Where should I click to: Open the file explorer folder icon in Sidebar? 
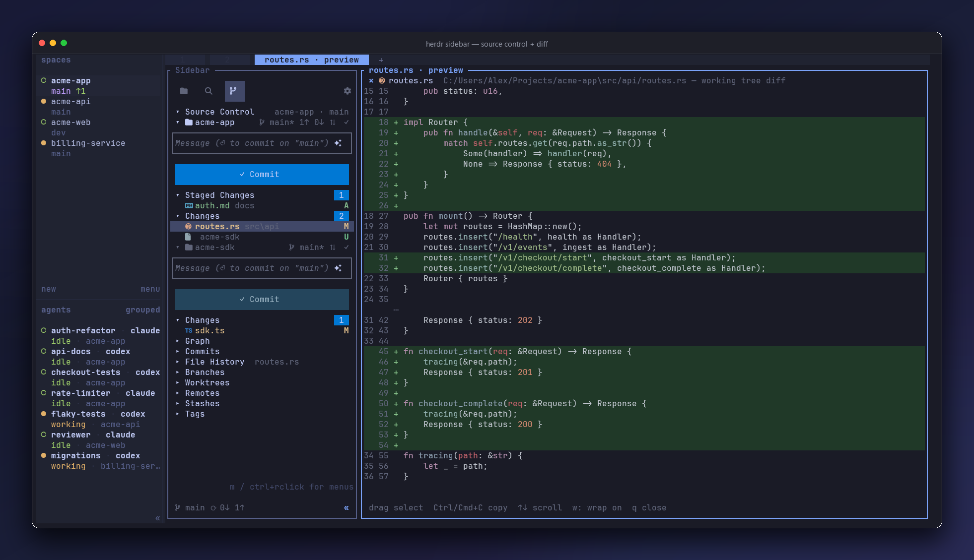pos(184,91)
